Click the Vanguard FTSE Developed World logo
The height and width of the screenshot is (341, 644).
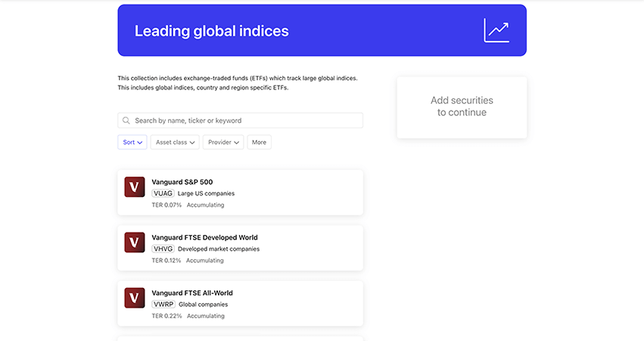135,242
